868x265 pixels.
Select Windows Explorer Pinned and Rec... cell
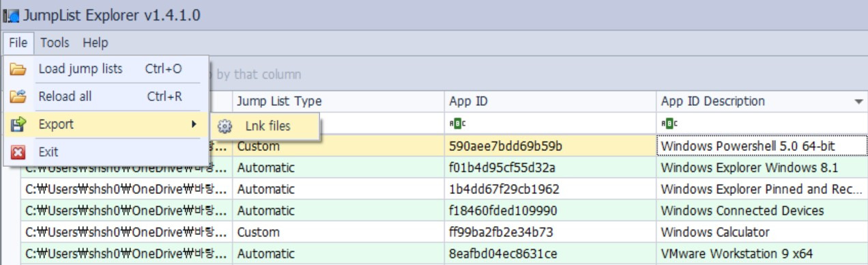coord(762,189)
